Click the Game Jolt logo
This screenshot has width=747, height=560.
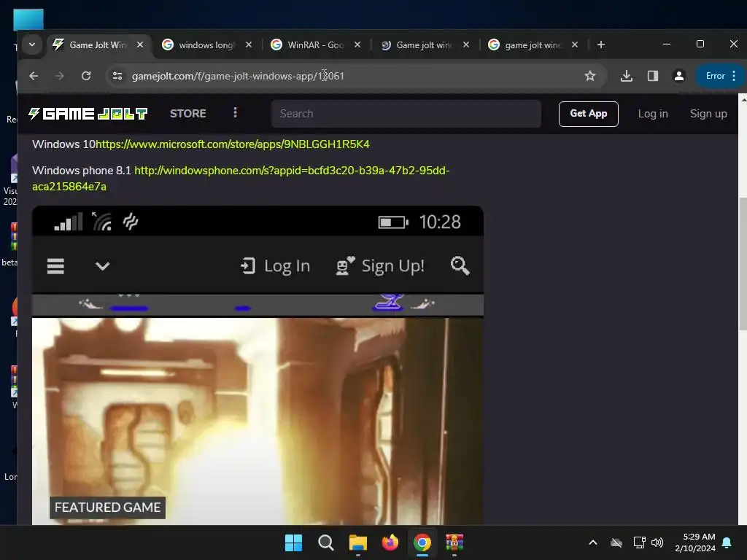pos(88,114)
